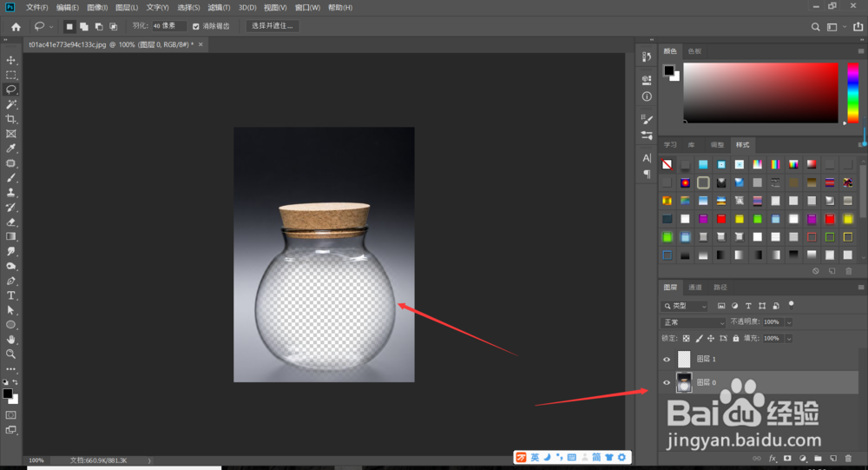Open the Lasso tool preset picker arrow
Image resolution: width=868 pixels, height=470 pixels.
51,27
